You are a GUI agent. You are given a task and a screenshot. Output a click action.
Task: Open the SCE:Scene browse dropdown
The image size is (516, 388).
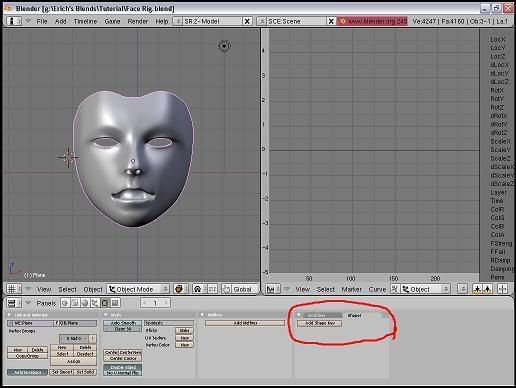click(262, 21)
